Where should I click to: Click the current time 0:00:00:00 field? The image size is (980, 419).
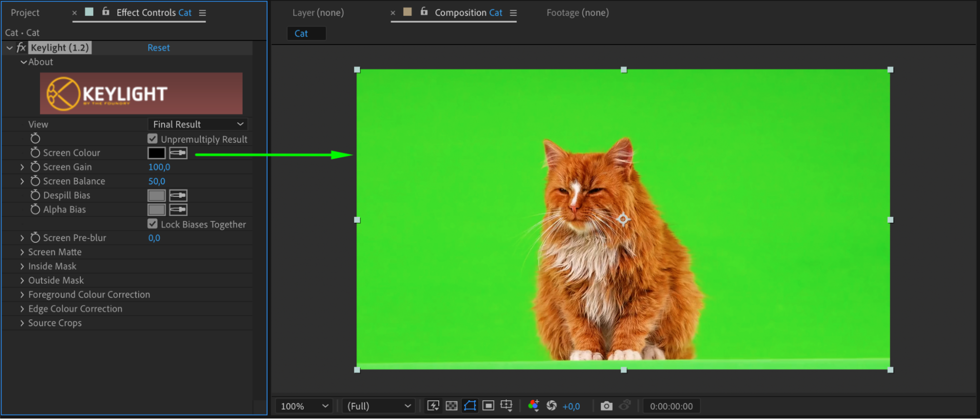(x=671, y=406)
